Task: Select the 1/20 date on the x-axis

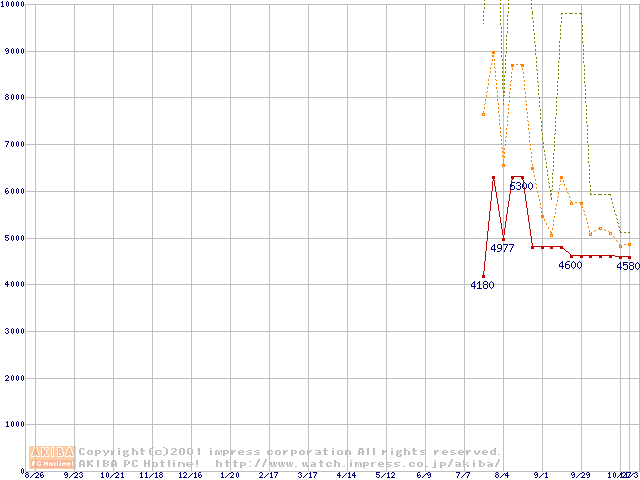Action: (x=229, y=475)
